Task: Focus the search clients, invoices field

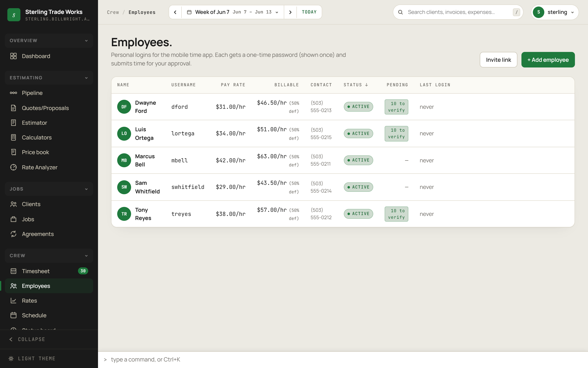Action: coord(458,12)
